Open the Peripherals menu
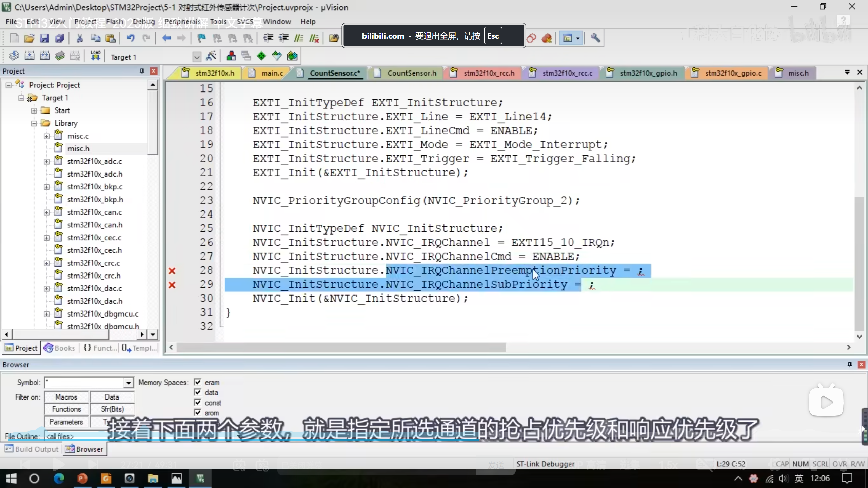Screen dimensions: 868x488 tap(182, 22)
